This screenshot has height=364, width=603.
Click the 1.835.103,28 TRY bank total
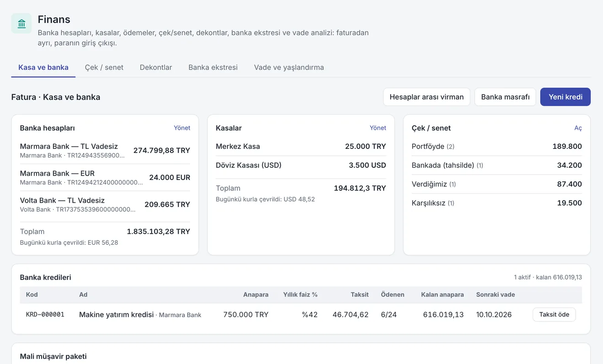pyautogui.click(x=159, y=232)
